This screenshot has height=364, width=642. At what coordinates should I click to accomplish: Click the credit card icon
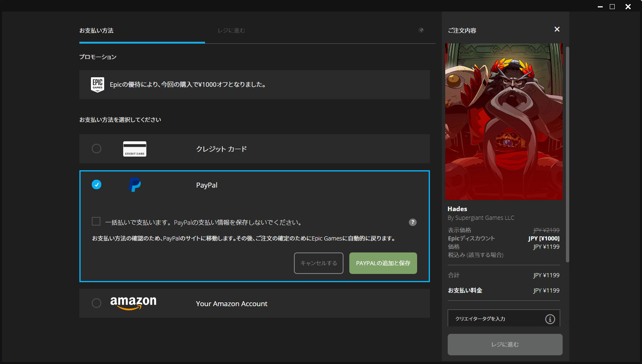point(135,149)
